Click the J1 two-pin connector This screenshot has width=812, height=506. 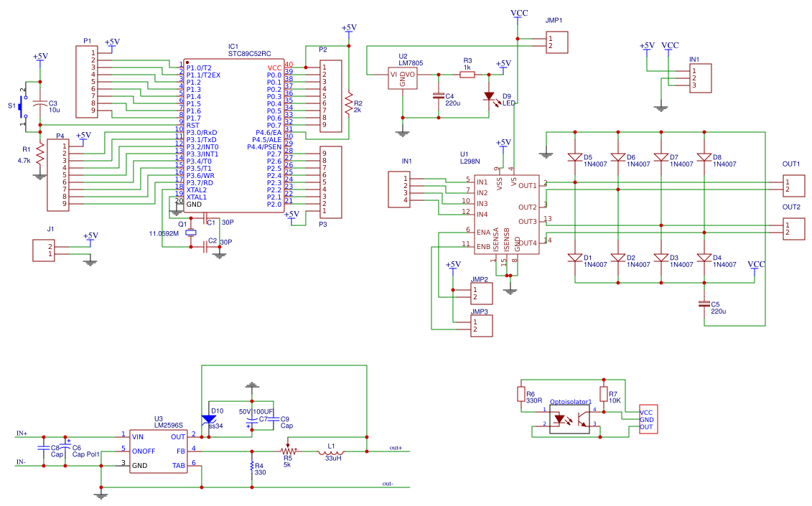point(44,250)
